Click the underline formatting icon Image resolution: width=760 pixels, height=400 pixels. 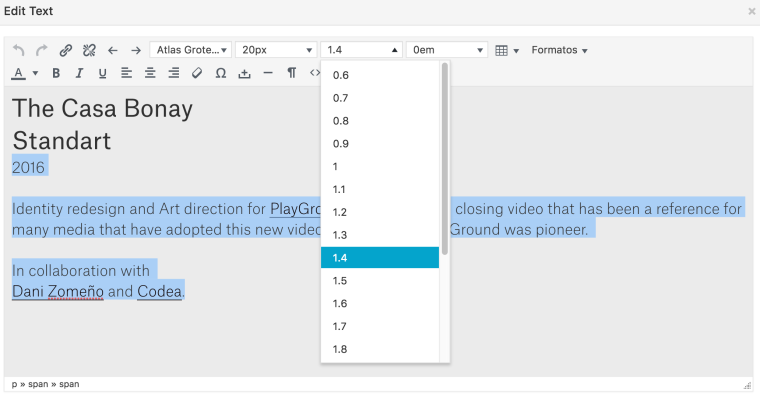pos(102,73)
